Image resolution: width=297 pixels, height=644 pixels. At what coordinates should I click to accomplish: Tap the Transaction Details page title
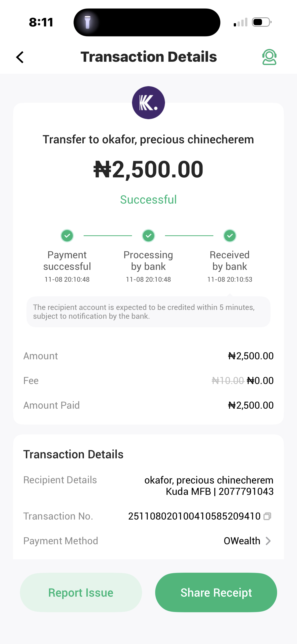point(148,57)
